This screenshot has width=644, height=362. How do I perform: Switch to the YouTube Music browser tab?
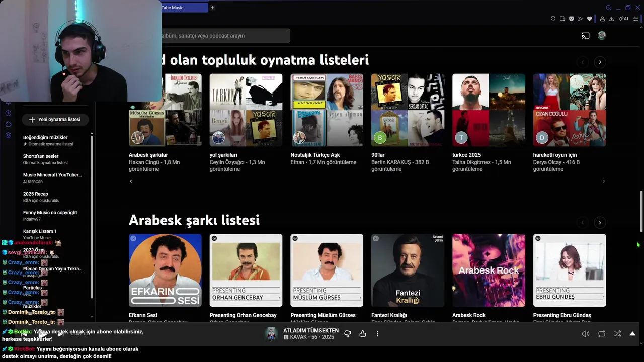(x=184, y=8)
